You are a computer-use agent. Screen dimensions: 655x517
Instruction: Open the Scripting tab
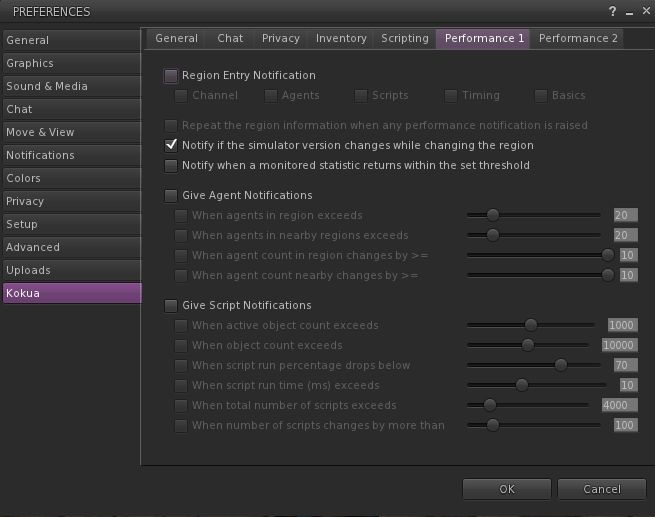coord(404,38)
